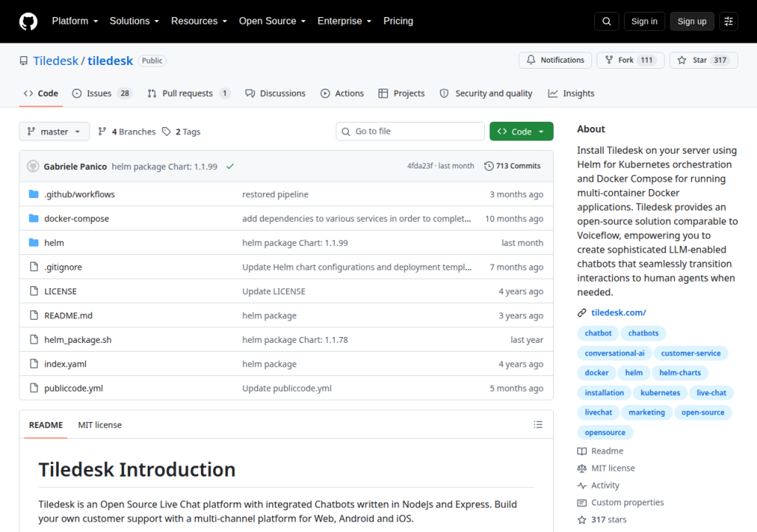
Task: Click the Tiledesk owner link
Action: click(55, 61)
